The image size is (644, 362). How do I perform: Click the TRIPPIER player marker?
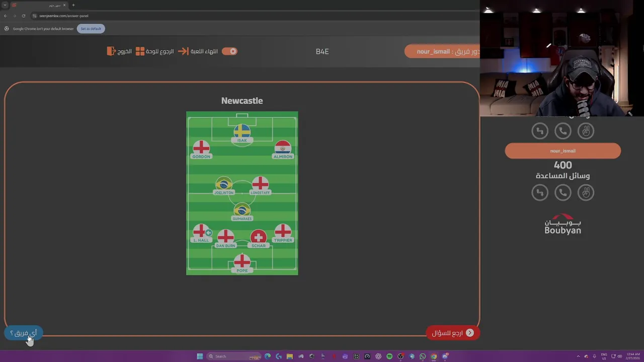tap(283, 234)
